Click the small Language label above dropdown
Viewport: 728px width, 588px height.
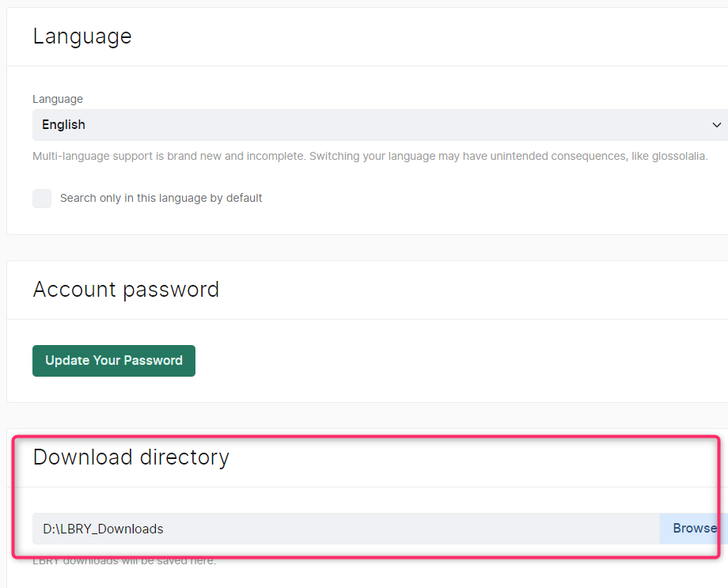click(x=57, y=99)
